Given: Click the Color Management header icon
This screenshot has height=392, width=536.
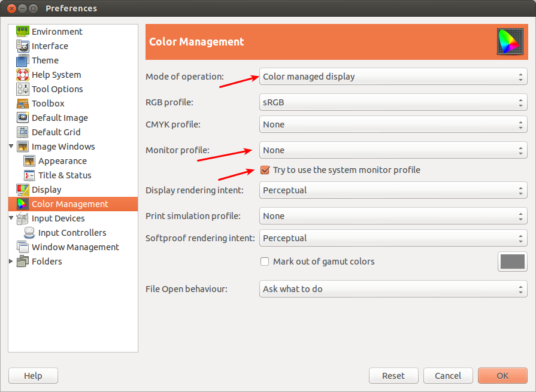Looking at the screenshot, I should (x=510, y=41).
